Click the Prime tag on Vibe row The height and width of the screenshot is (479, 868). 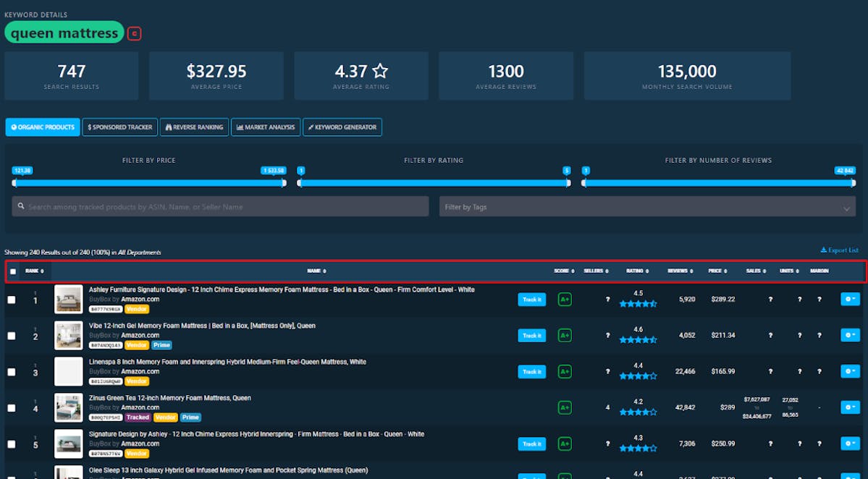point(161,345)
